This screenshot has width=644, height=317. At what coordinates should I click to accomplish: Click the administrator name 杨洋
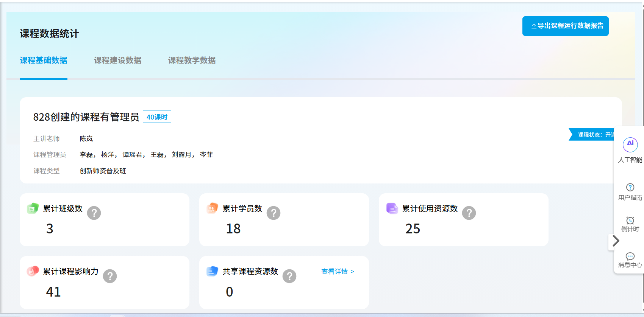(108, 155)
